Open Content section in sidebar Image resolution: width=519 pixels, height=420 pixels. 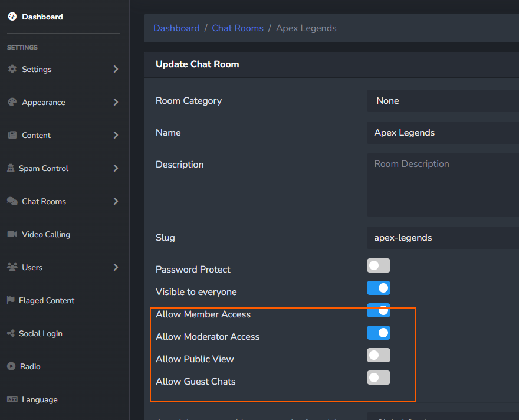[x=37, y=135]
